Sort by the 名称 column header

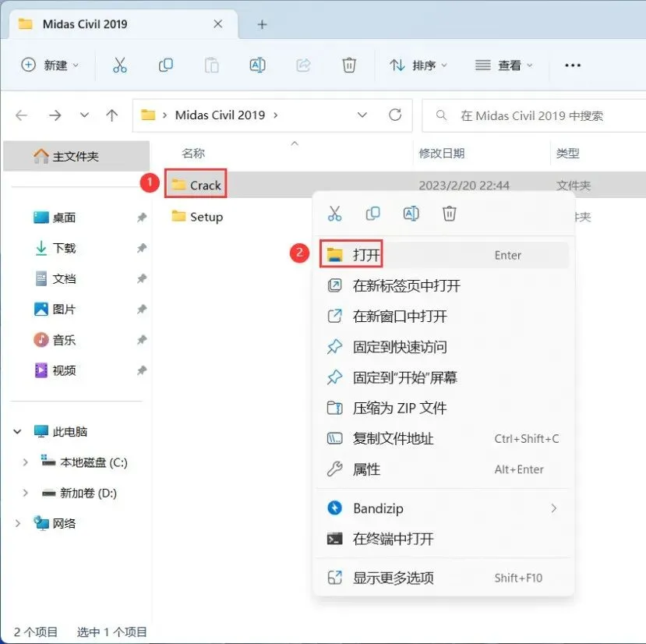click(193, 154)
